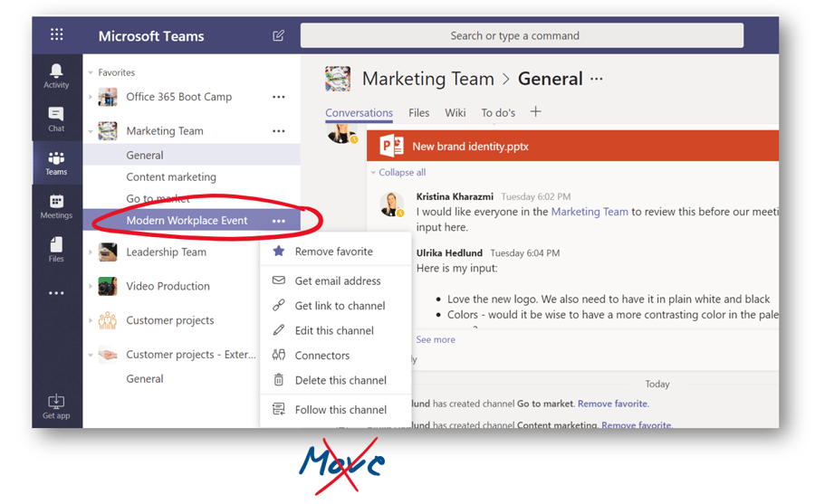This screenshot has height=504, width=815.
Task: Open the app launcher grid icon
Action: (x=57, y=34)
